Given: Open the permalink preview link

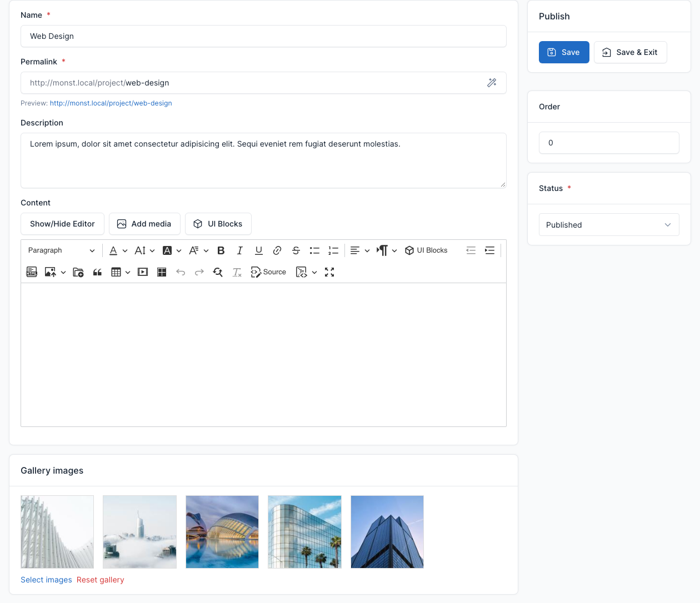Looking at the screenshot, I should 111,103.
